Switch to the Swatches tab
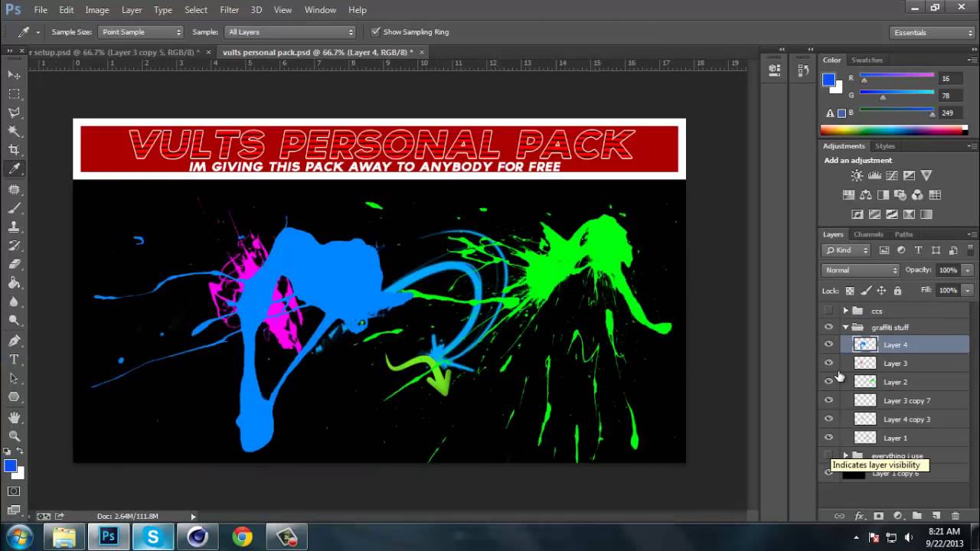The image size is (980, 551). [867, 60]
